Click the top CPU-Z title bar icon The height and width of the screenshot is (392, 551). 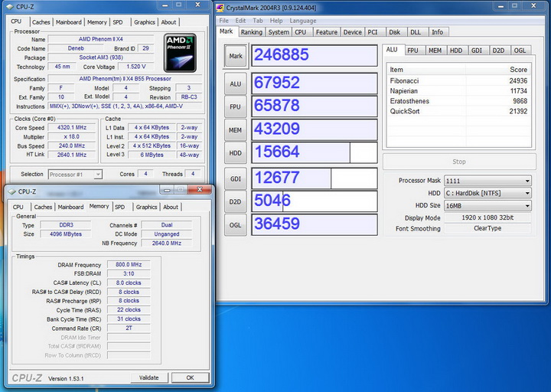pos(10,7)
